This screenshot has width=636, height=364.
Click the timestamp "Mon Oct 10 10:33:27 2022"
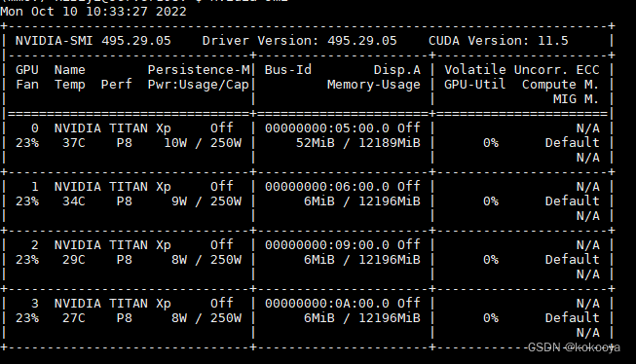(94, 12)
